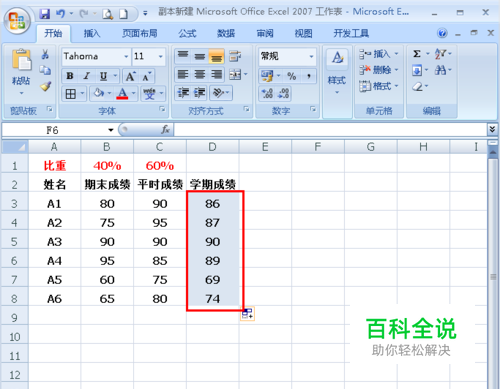Image resolution: width=500 pixels, height=389 pixels.
Task: Expand the Name Box dropdown arrow
Action: pos(111,130)
